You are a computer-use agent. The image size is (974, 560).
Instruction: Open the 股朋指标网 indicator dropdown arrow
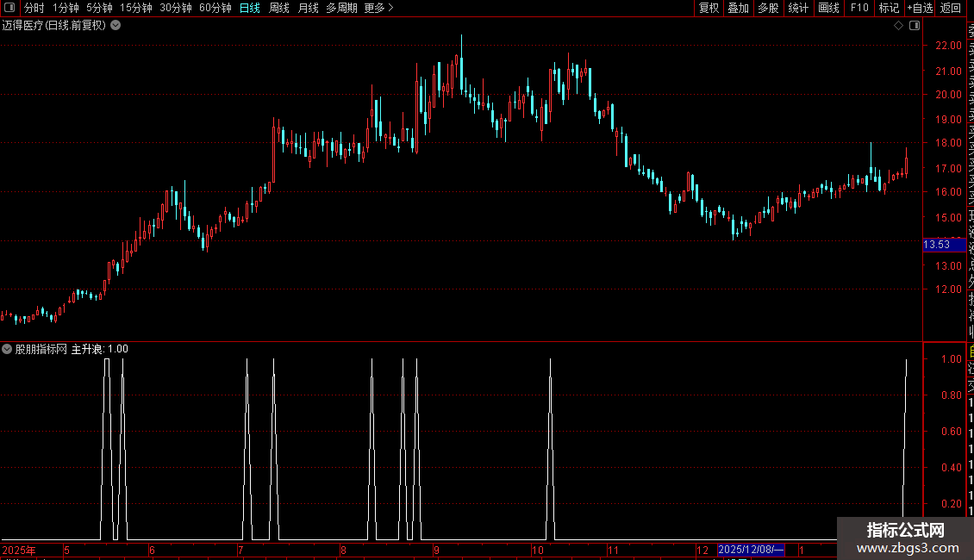coord(7,349)
